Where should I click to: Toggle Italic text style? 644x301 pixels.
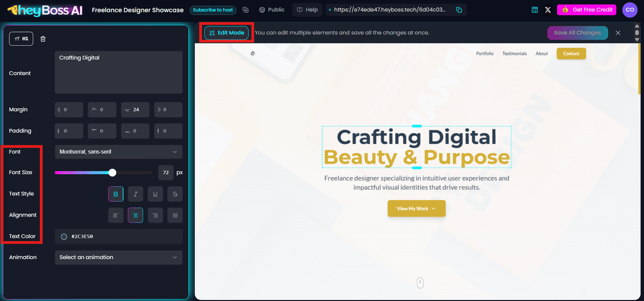pos(135,194)
